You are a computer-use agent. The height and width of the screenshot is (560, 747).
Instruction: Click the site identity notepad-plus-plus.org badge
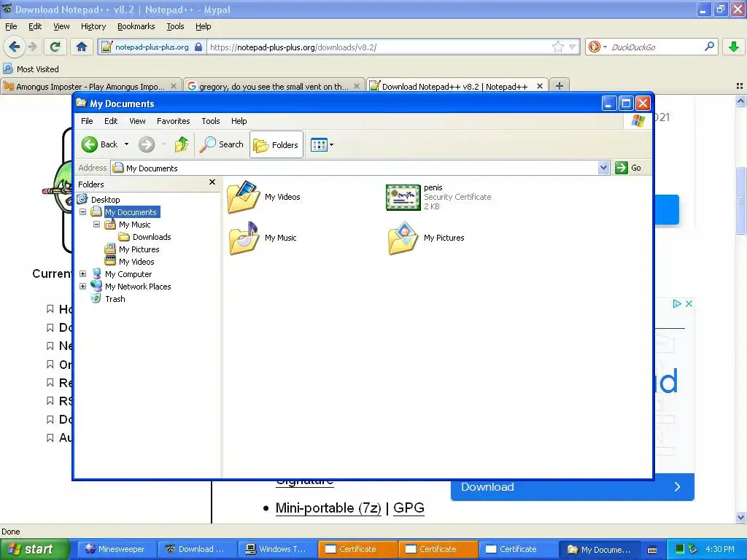click(152, 47)
